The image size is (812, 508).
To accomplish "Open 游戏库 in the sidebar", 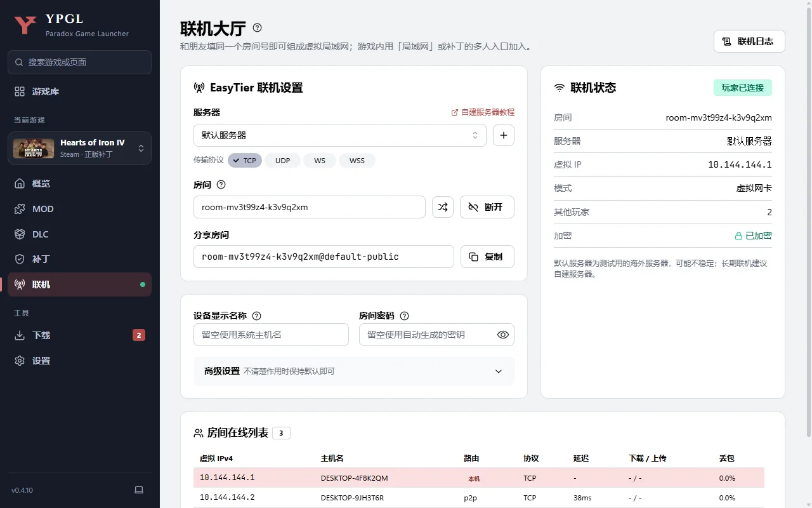I will click(x=79, y=91).
